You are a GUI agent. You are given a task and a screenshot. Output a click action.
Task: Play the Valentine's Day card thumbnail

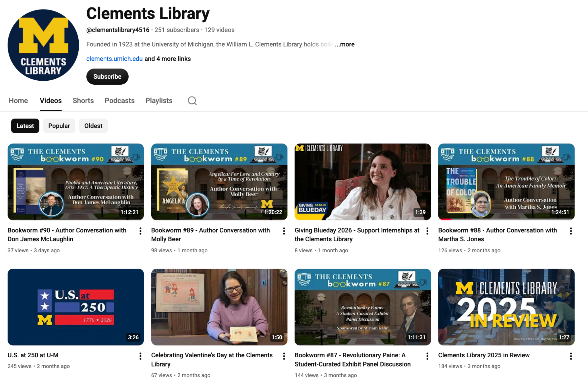tap(219, 307)
